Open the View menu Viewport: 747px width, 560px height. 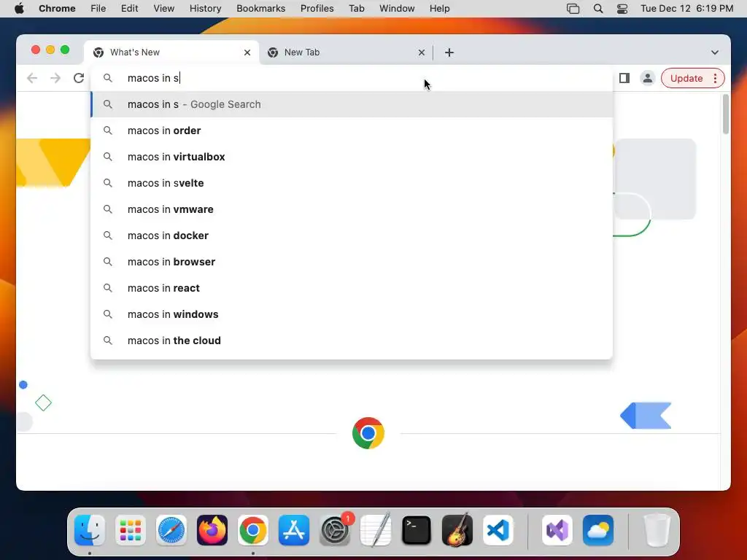(x=164, y=9)
